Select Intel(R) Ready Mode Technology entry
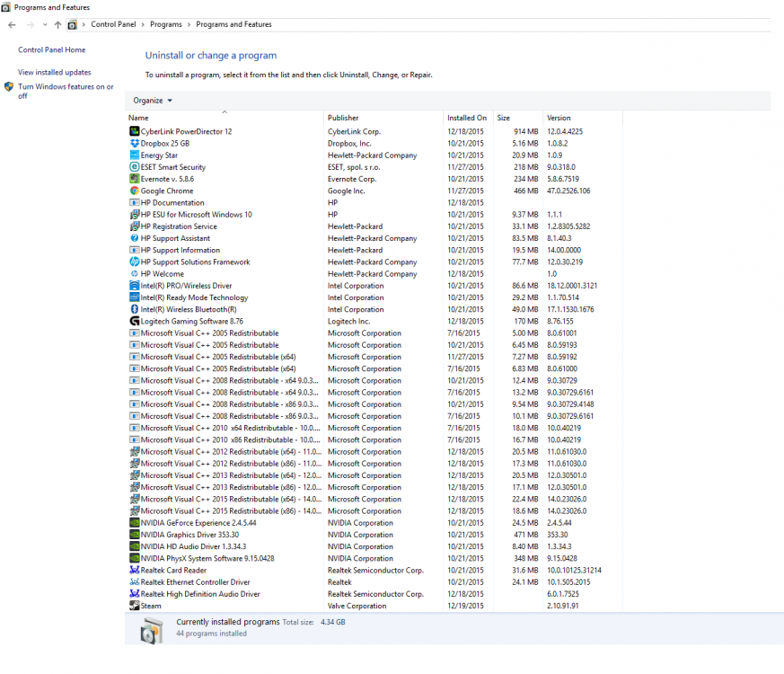784x674 pixels. click(x=194, y=297)
